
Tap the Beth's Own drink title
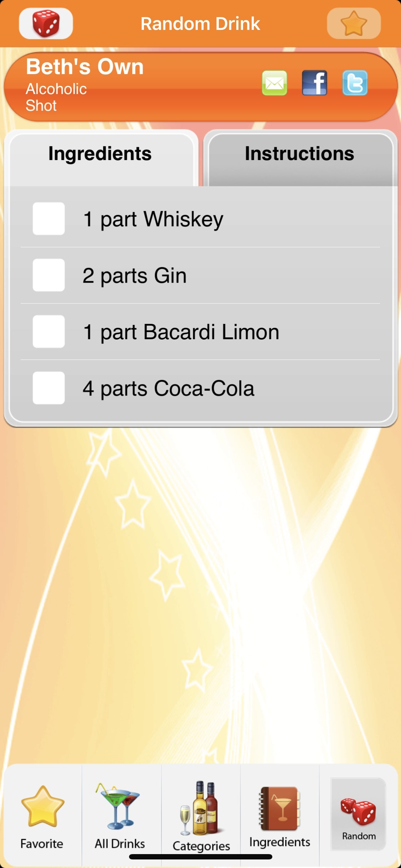coord(85,67)
